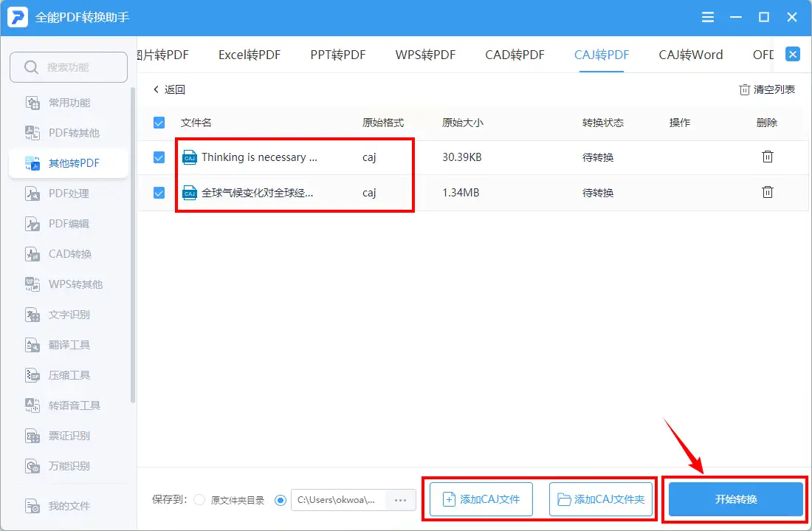
Task: Select the custom path radio button
Action: pyautogui.click(x=281, y=501)
